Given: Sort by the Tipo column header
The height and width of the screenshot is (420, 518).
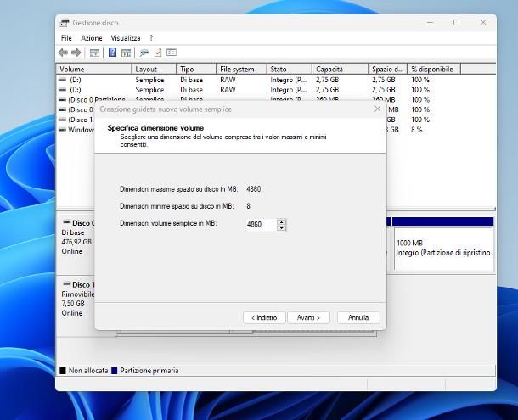Looking at the screenshot, I should point(196,69).
